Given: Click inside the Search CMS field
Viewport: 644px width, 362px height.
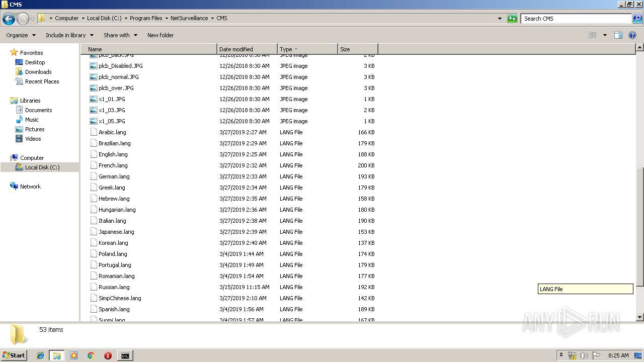Looking at the screenshot, I should tap(577, 19).
